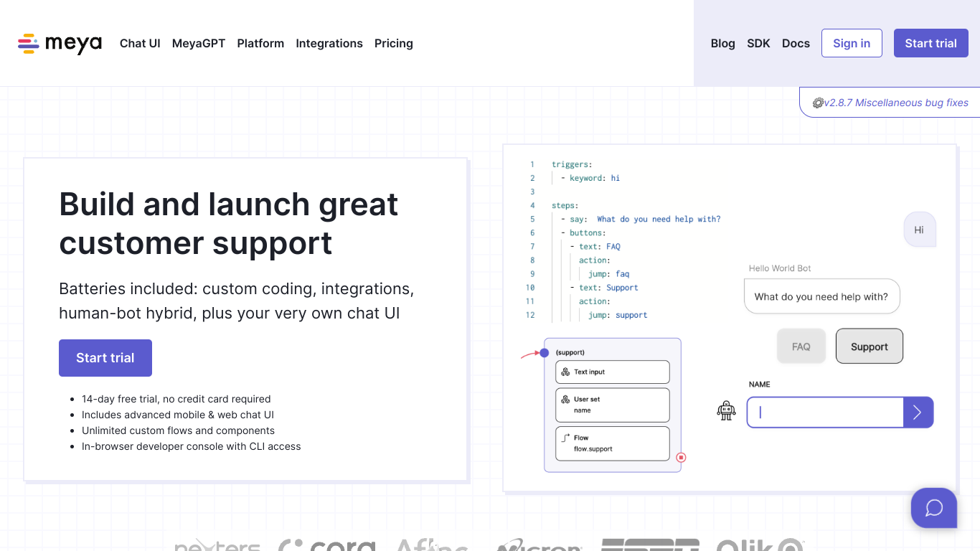Click the "steps:" code line

[565, 205]
